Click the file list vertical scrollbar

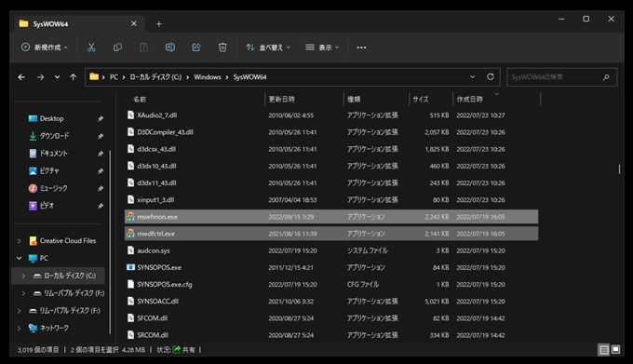click(619, 169)
